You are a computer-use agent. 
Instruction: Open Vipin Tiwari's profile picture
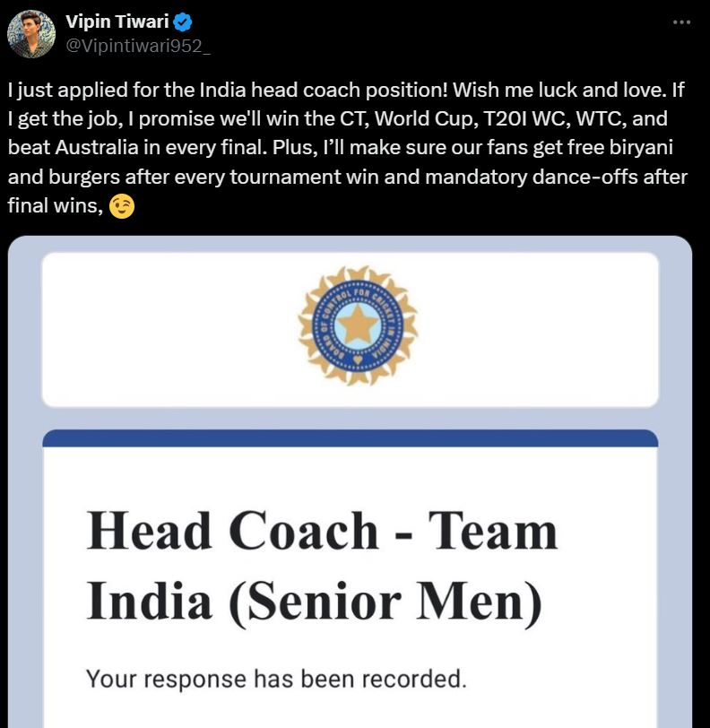[x=31, y=34]
